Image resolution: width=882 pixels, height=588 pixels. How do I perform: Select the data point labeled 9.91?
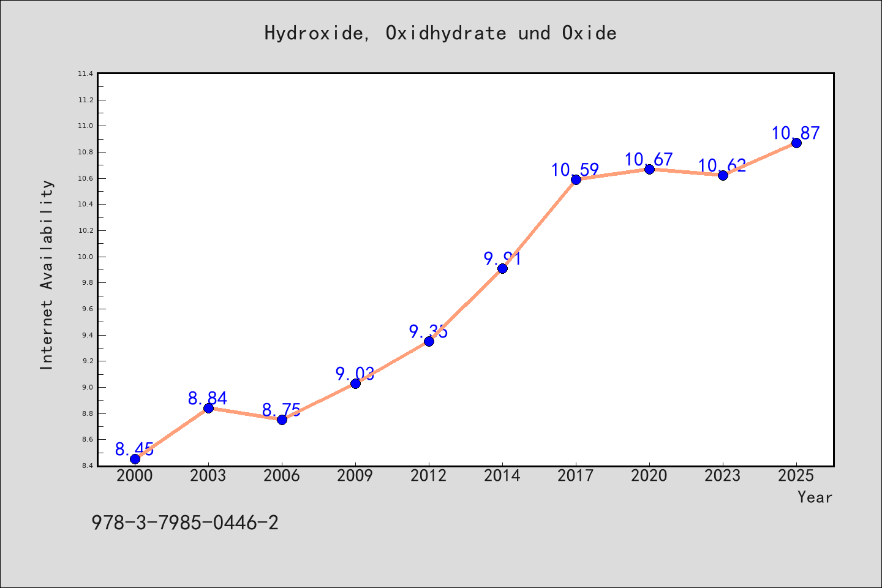(x=502, y=268)
